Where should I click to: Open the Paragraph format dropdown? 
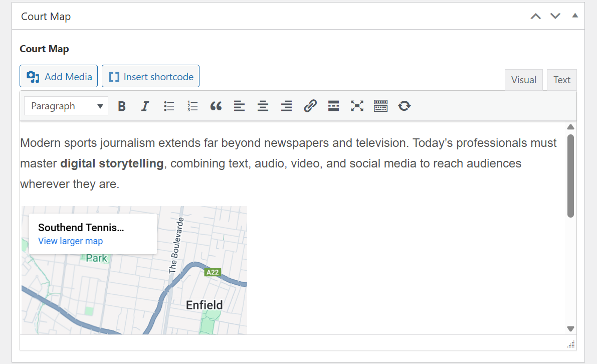coord(66,106)
